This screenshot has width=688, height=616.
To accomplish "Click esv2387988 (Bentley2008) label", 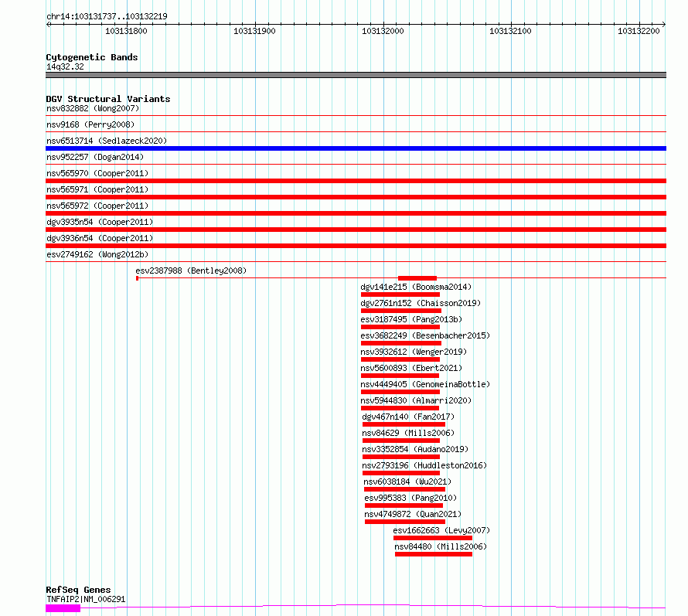I will point(191,271).
